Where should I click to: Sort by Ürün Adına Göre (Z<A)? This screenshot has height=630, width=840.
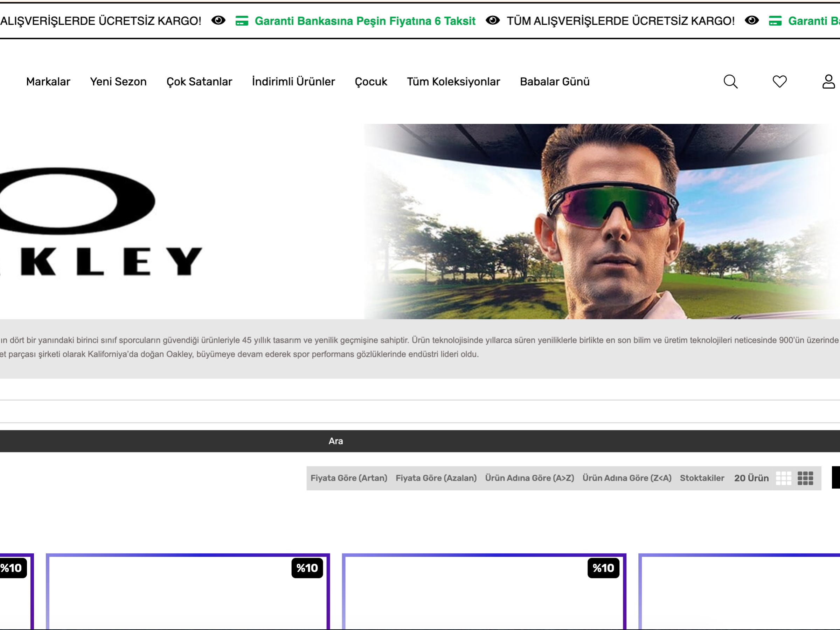(x=627, y=478)
